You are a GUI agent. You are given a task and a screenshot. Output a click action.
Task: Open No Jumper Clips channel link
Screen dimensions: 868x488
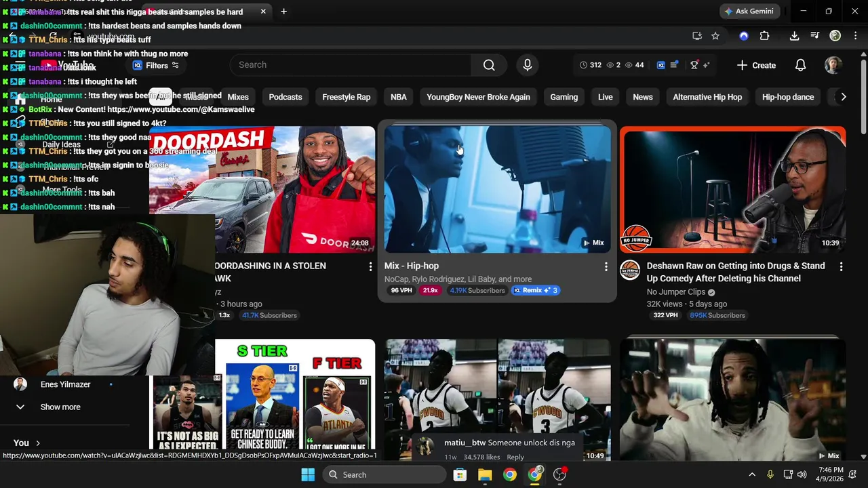click(676, 292)
